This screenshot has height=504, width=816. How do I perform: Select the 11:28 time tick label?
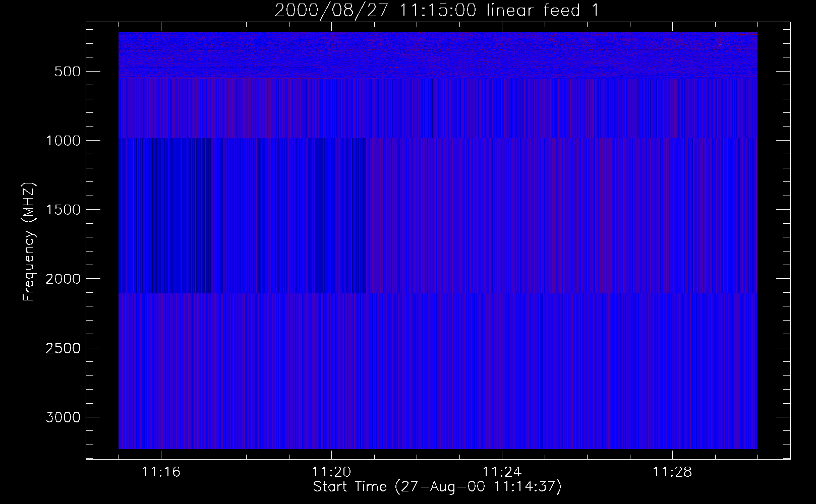pos(672,472)
